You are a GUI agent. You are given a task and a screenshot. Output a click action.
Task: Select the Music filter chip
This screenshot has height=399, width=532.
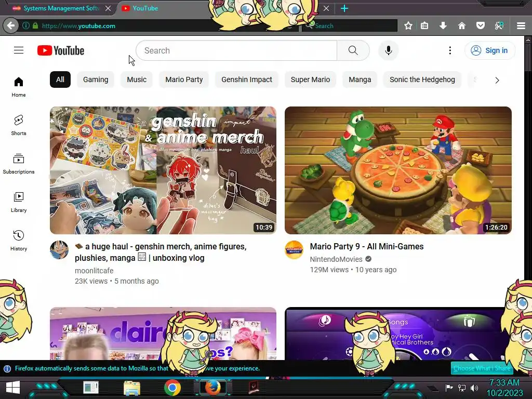137,79
